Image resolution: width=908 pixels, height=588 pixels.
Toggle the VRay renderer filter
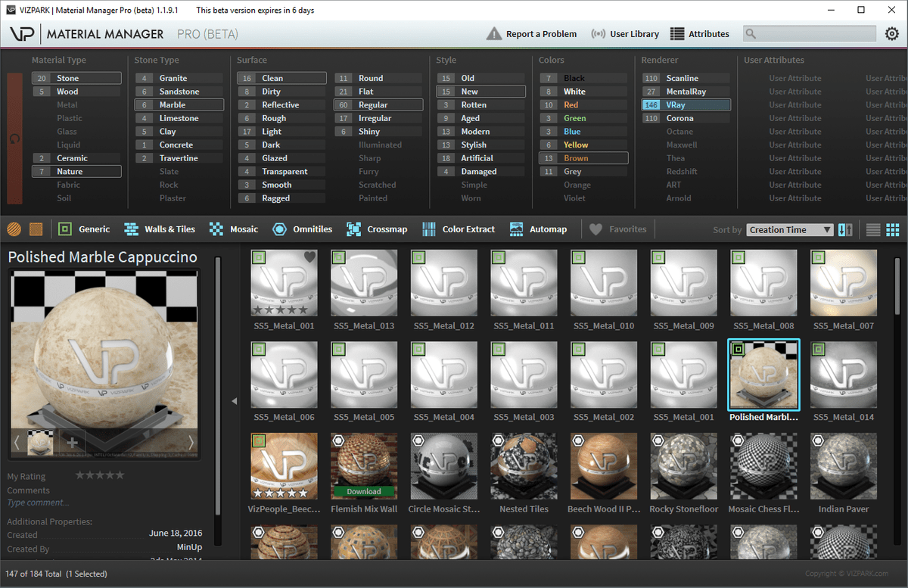click(x=686, y=104)
